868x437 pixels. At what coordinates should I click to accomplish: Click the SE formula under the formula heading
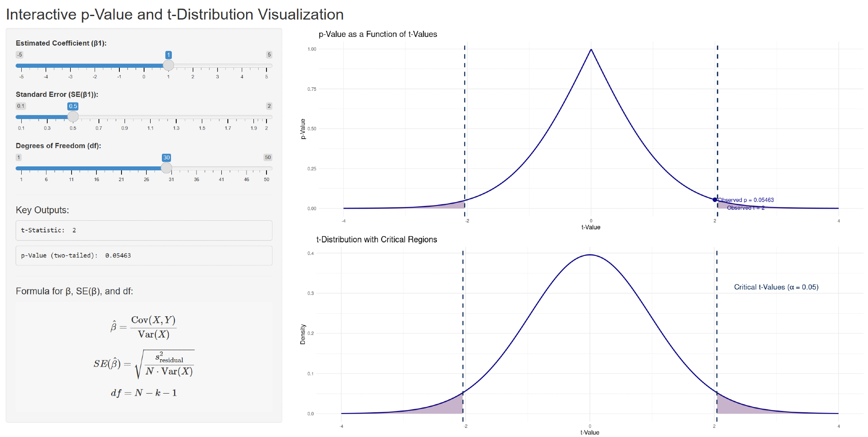pos(144,364)
